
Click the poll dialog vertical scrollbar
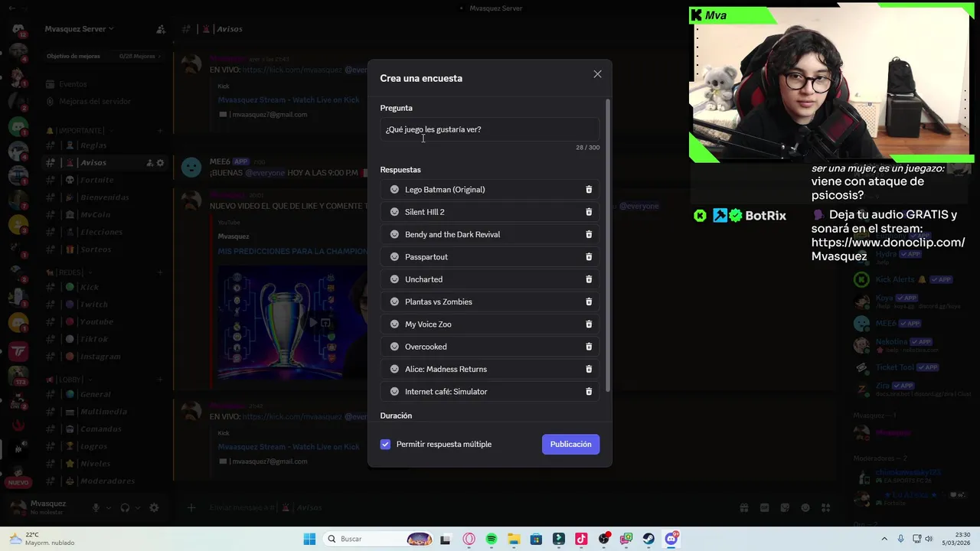coord(609,246)
